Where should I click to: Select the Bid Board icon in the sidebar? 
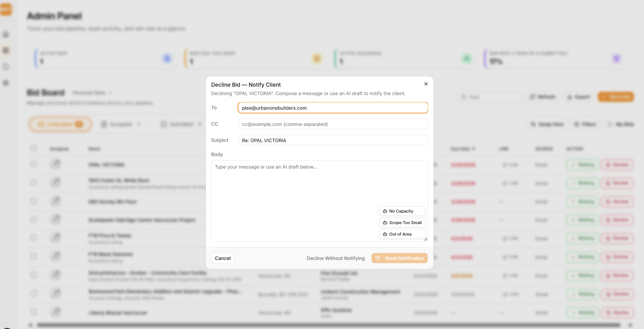pyautogui.click(x=6, y=50)
